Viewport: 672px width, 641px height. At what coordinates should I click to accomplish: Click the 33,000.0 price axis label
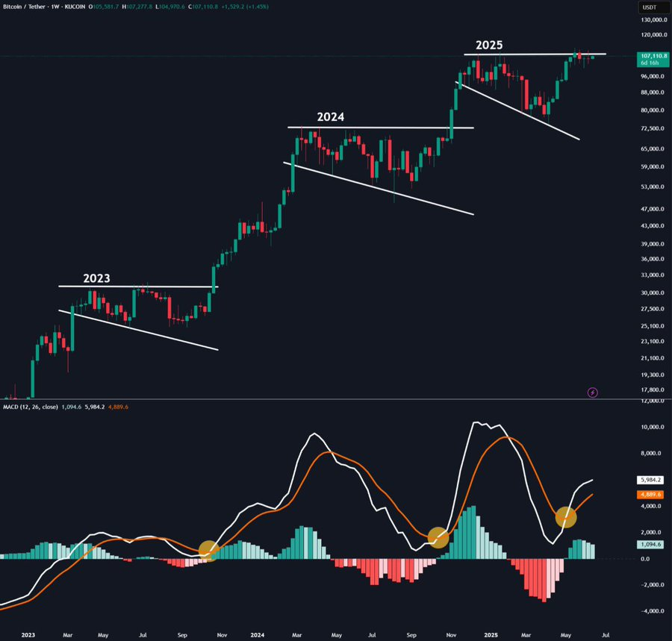(653, 275)
